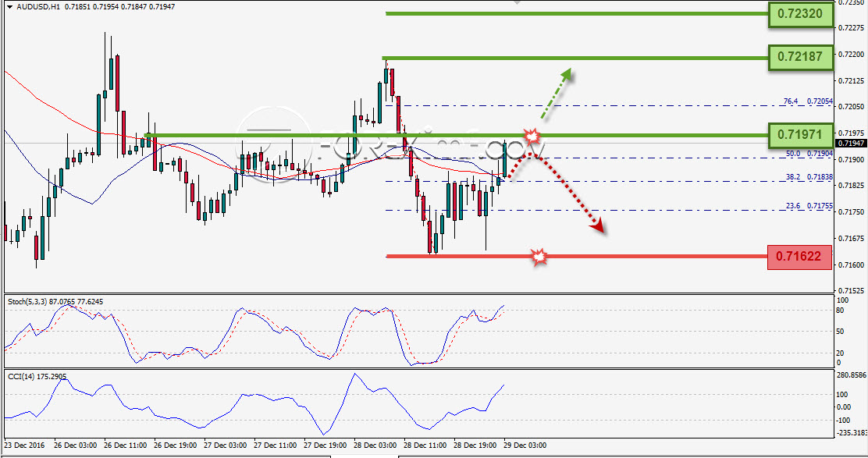
Task: Click the 26 Dec 19:00 time label
Action: pyautogui.click(x=175, y=446)
